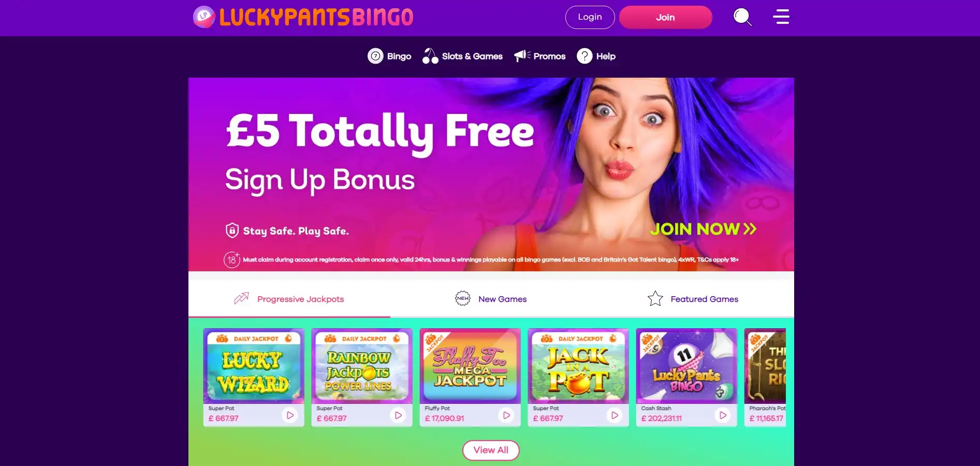The height and width of the screenshot is (466, 980).
Task: Play Rainbow Jackpots Power Lines arrow
Action: click(x=398, y=415)
